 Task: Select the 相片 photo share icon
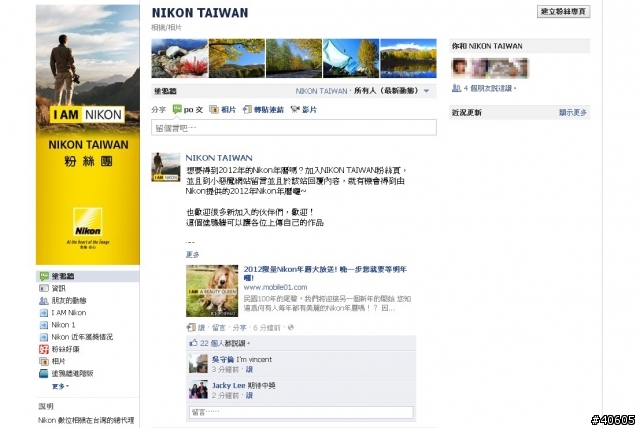click(213, 109)
